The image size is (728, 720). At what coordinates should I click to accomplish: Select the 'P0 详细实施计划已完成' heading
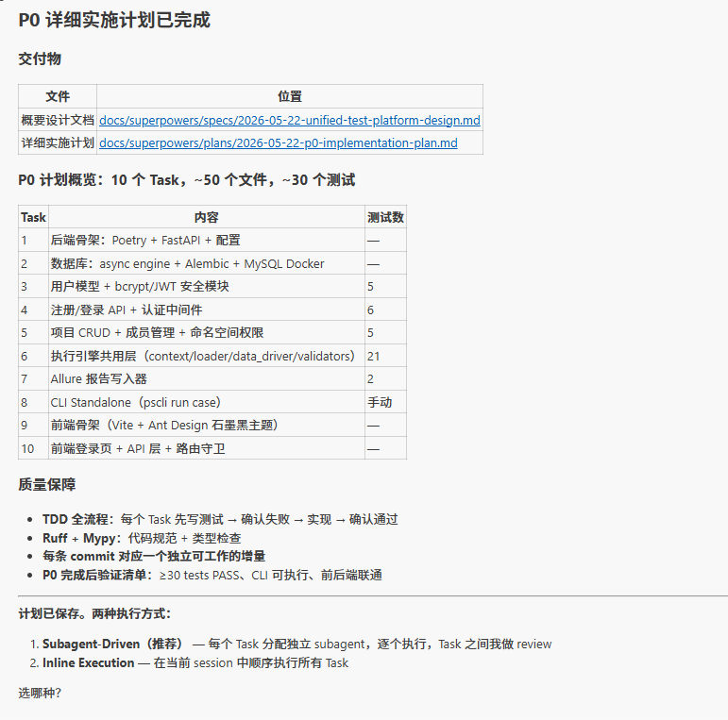click(114, 21)
